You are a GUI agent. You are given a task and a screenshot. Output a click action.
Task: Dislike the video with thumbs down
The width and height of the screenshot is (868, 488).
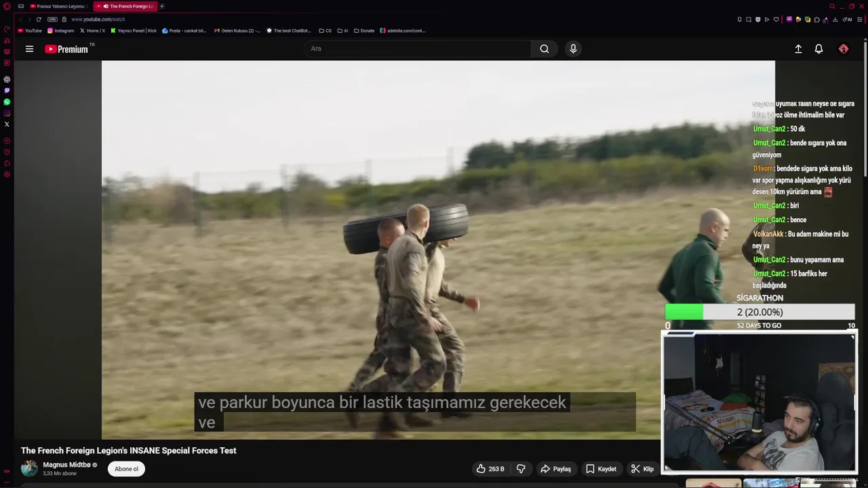[521, 469]
